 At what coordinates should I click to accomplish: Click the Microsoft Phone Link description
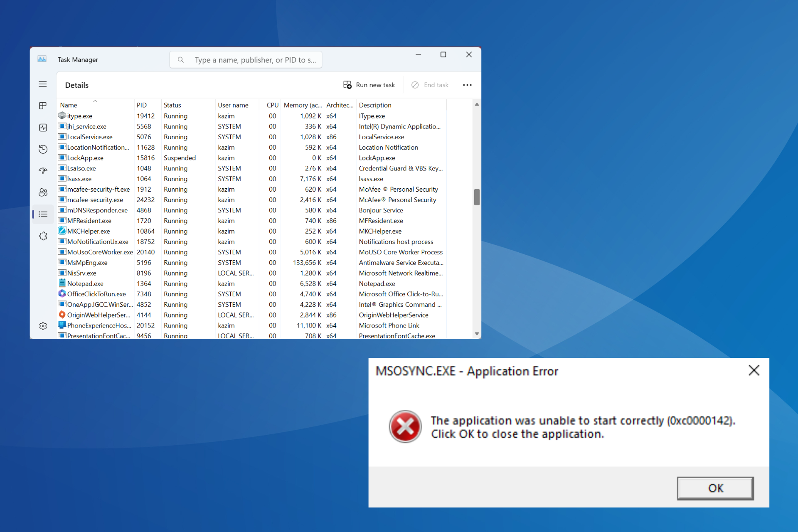pyautogui.click(x=389, y=325)
